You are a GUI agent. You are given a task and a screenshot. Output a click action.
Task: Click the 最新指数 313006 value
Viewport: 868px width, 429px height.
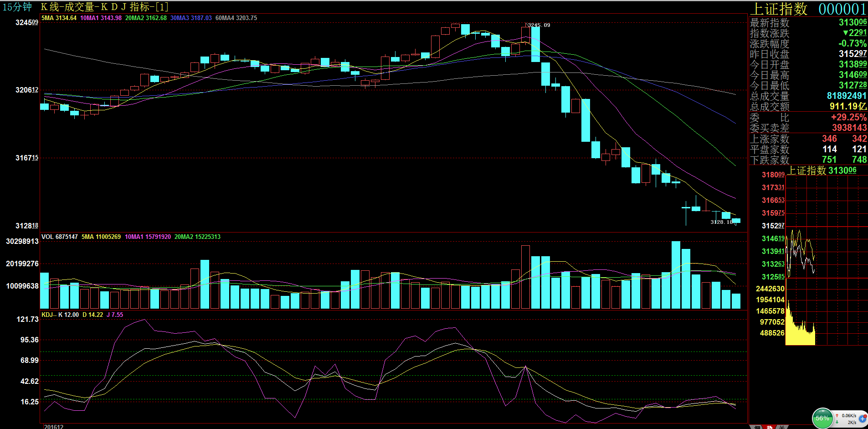[853, 22]
